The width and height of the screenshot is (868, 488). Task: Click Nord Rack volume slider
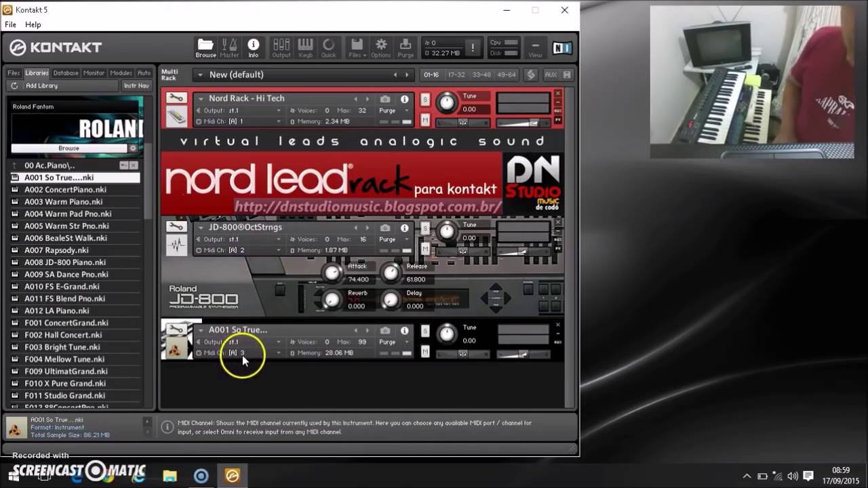[523, 123]
